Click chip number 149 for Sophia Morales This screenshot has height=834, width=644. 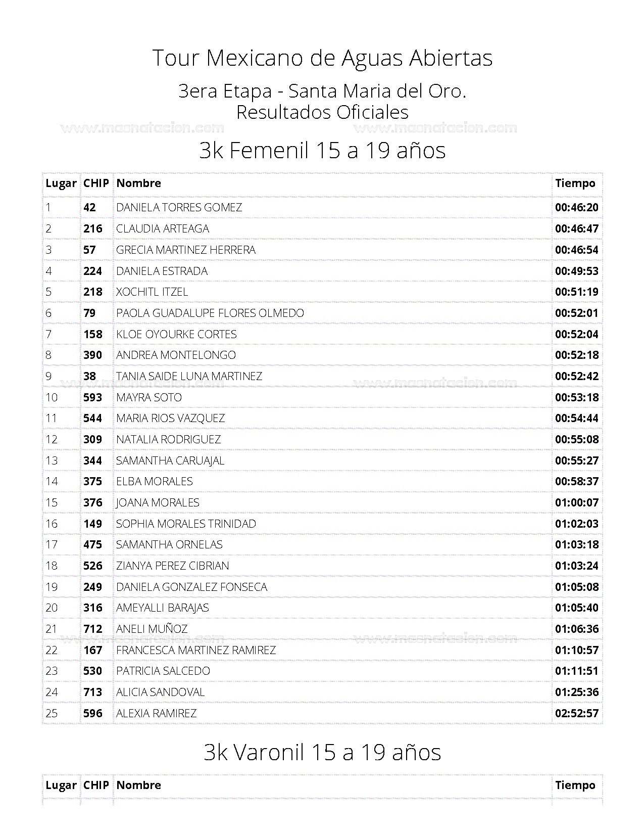pyautogui.click(x=93, y=524)
